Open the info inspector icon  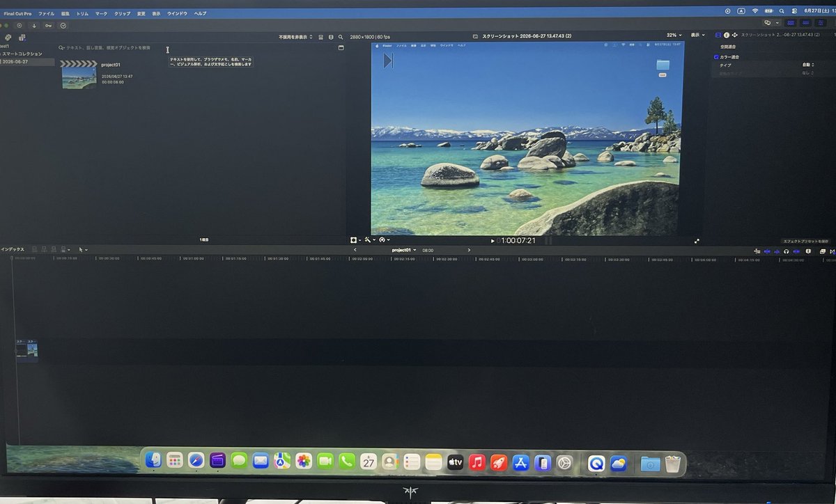pos(727,35)
